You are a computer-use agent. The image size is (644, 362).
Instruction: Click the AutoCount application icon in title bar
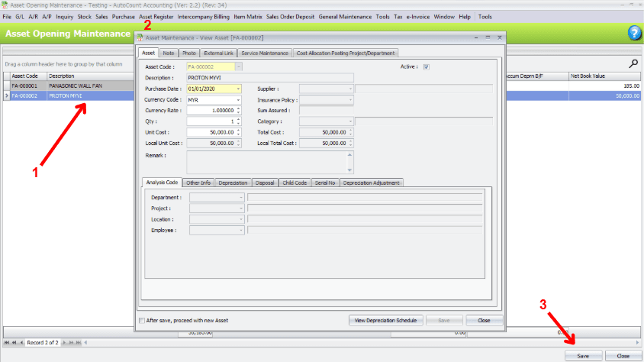pyautogui.click(x=5, y=5)
